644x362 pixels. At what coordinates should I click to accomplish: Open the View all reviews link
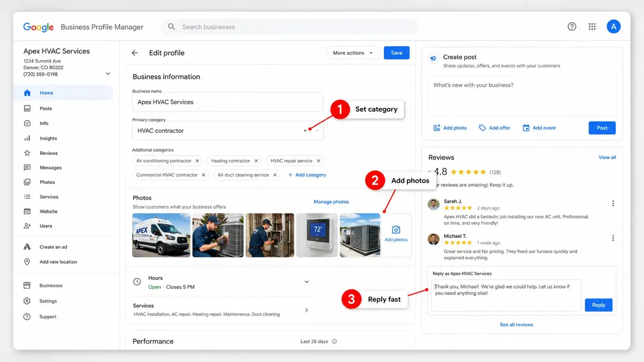pyautogui.click(x=607, y=158)
